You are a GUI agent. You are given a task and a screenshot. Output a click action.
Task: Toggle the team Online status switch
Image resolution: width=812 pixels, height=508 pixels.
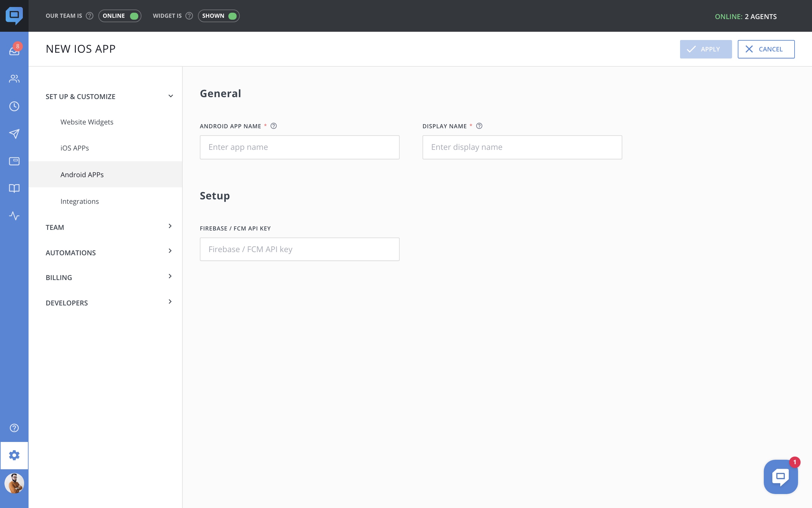tap(120, 16)
